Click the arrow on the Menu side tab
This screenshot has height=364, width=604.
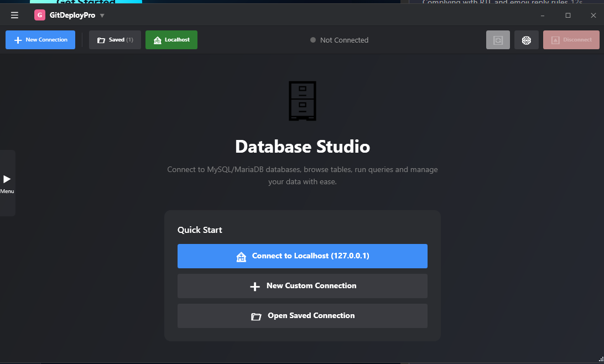7,179
